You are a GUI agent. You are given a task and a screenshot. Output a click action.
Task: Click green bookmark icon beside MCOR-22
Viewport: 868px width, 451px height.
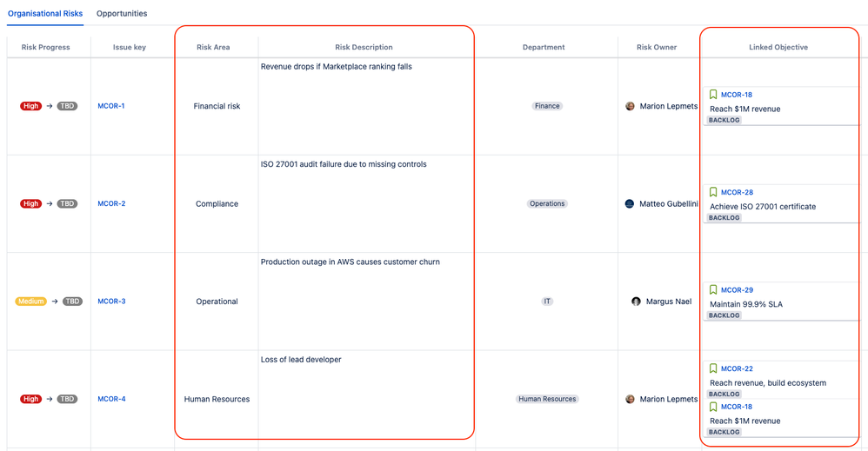point(713,368)
